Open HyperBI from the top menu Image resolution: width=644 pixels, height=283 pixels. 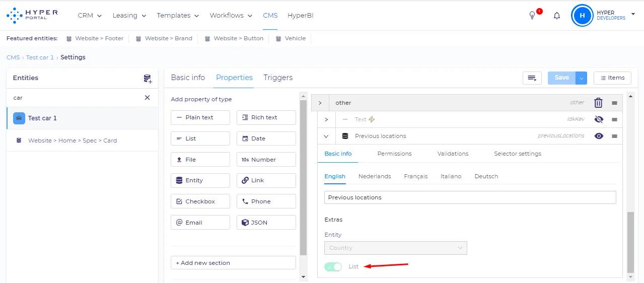[x=301, y=16]
